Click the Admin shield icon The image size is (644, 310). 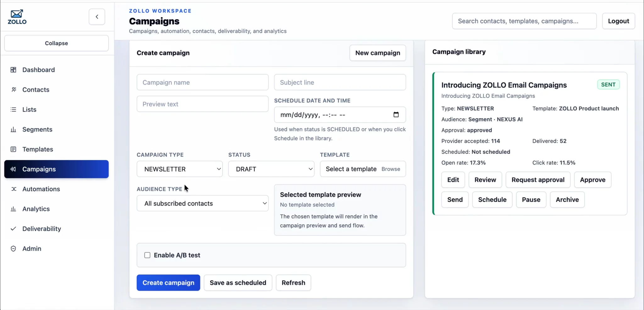pos(13,249)
